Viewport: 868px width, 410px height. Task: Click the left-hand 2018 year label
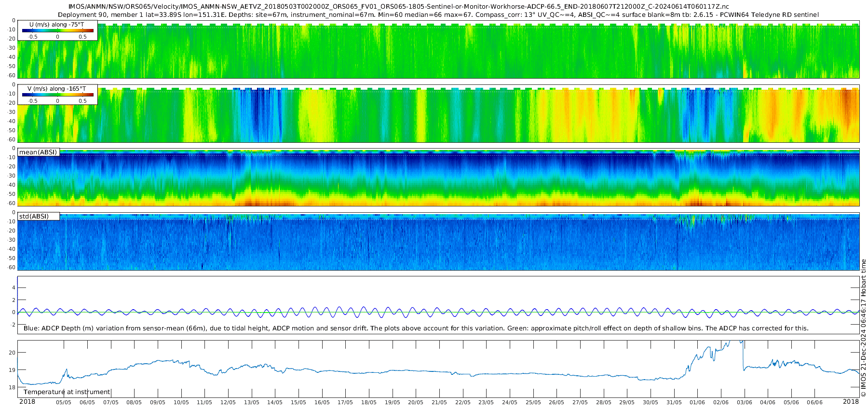coord(27,402)
